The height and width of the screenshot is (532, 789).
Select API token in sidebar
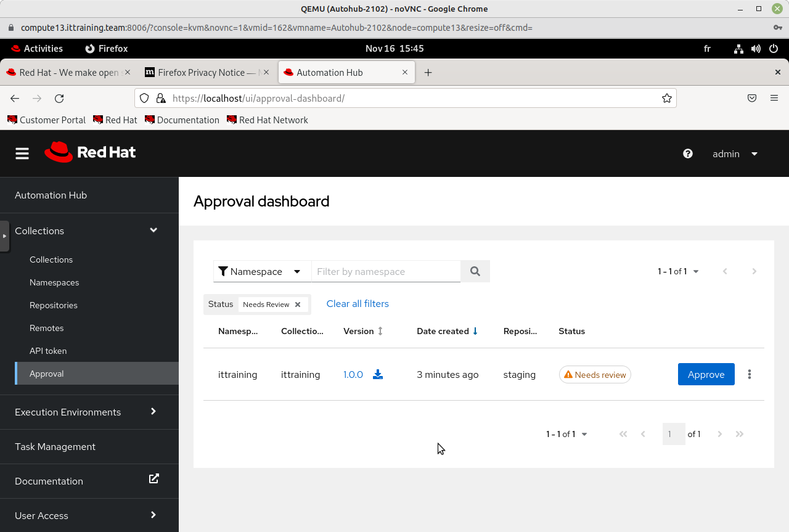(x=48, y=351)
